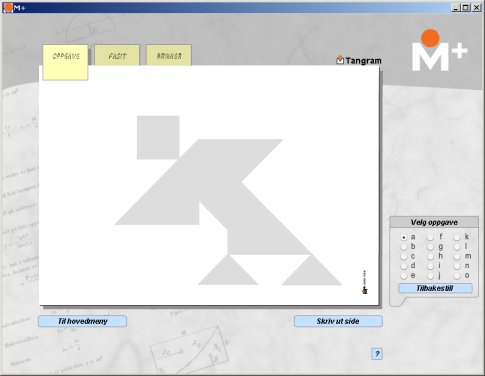The image size is (485, 376).
Task: Switch to the Oppgave tab
Action: 65,62
